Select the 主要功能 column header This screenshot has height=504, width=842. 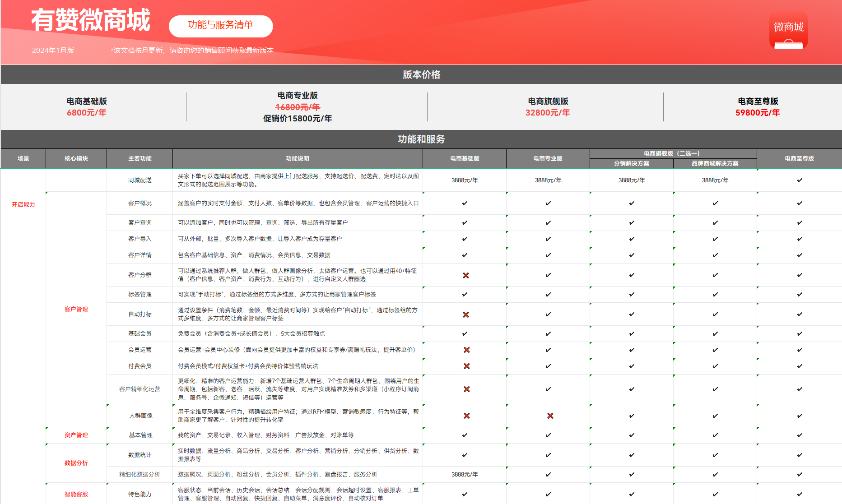140,159
